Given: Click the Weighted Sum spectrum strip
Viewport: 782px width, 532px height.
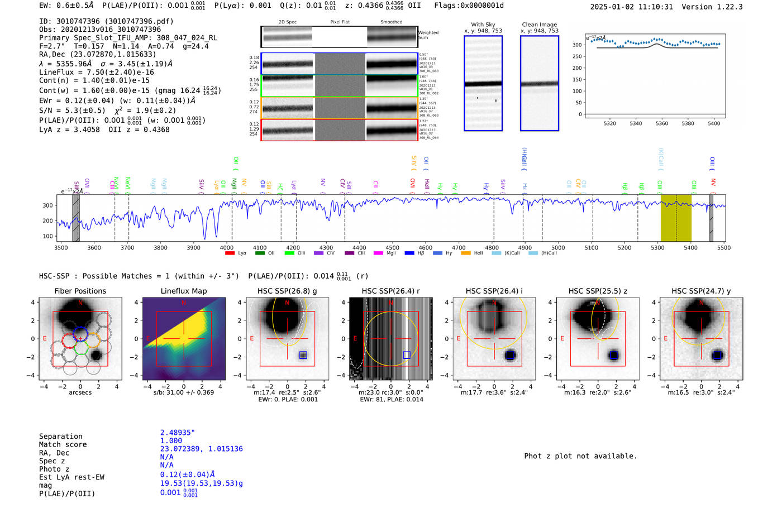Looking at the screenshot, I should tap(339, 37).
